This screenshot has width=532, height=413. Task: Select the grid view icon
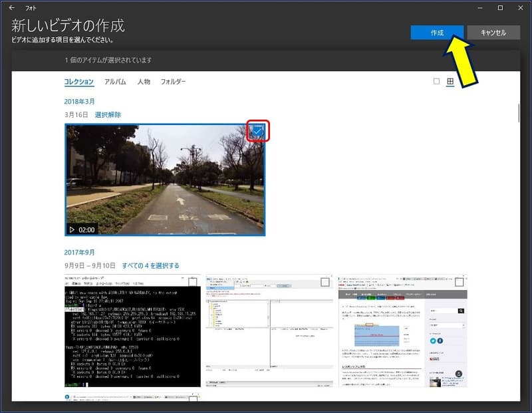(x=450, y=82)
